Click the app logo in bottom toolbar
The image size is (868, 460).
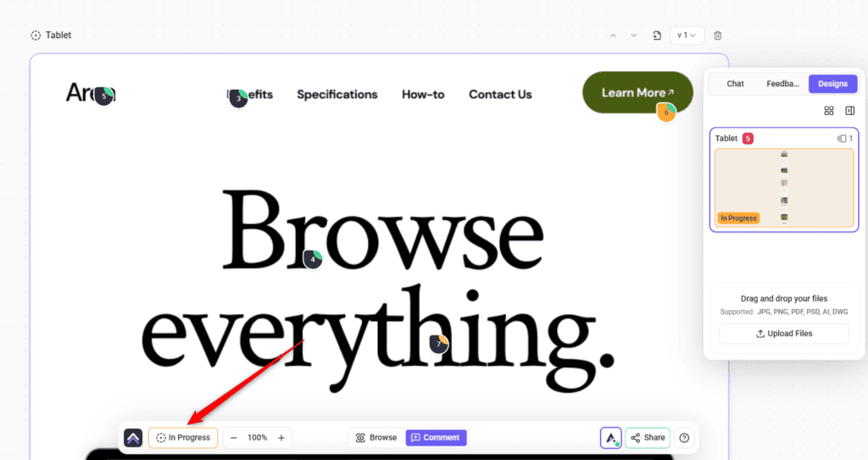tap(133, 438)
